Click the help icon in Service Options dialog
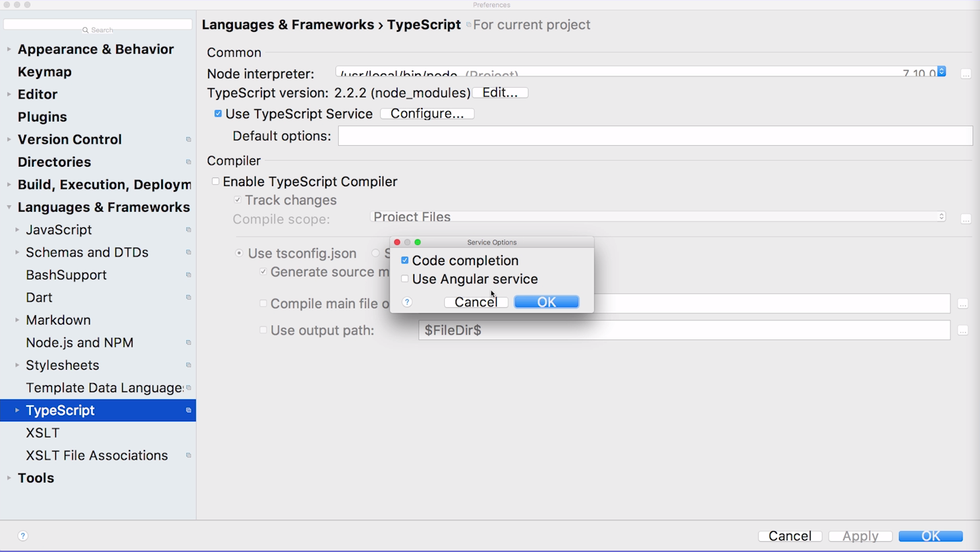The image size is (980, 552). coord(407,302)
